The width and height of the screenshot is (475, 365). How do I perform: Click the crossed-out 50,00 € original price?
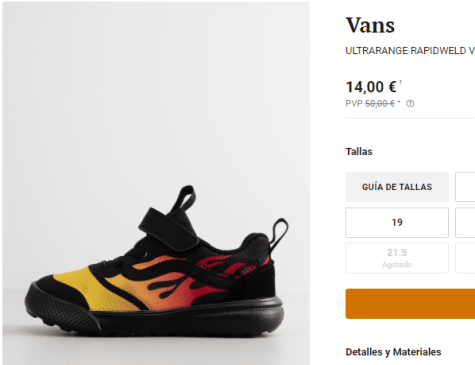pos(380,104)
